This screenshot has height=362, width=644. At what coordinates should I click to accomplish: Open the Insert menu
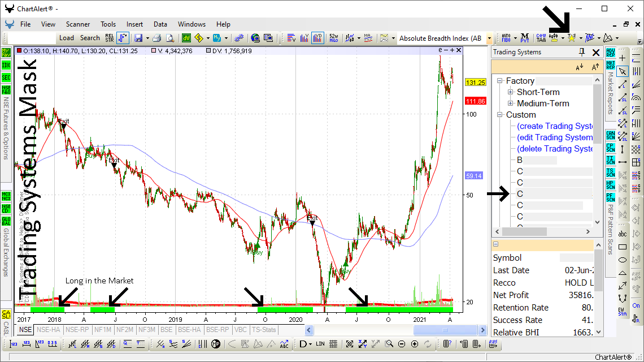(x=134, y=24)
